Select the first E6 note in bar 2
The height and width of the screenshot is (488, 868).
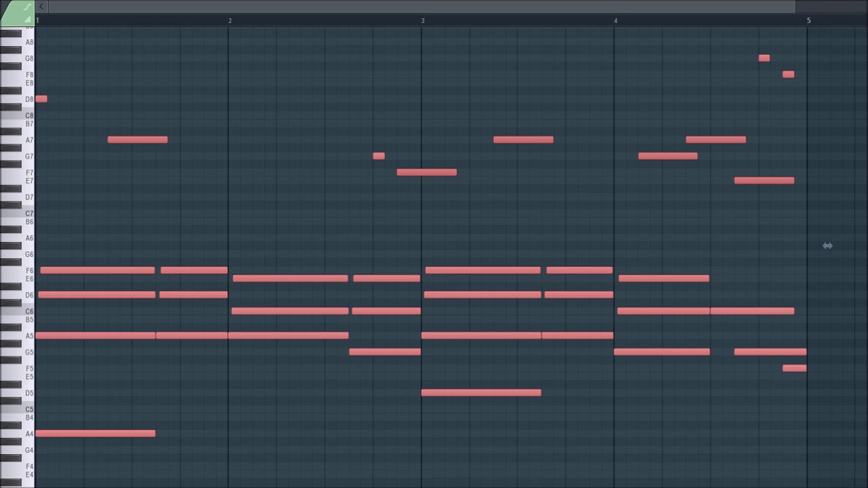[x=290, y=279]
